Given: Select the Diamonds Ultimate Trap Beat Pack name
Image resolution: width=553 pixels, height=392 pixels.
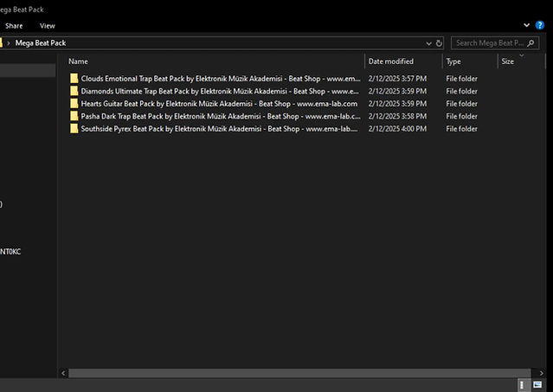Looking at the screenshot, I should tap(220, 91).
